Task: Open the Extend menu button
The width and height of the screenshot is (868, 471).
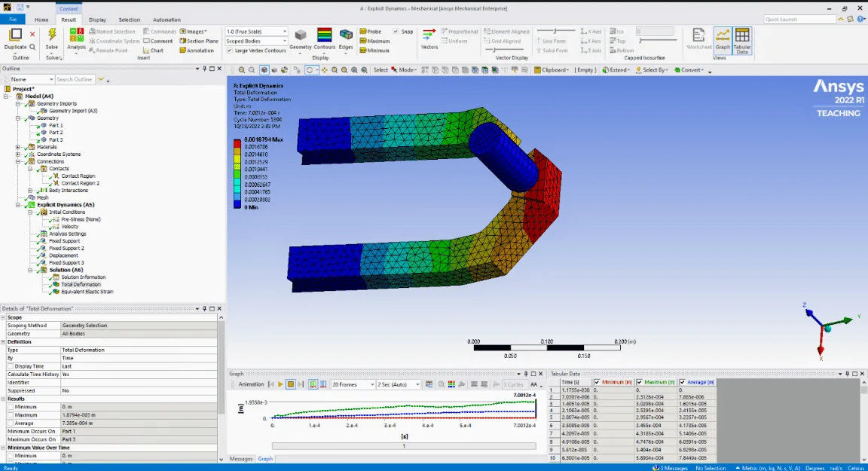Action: pyautogui.click(x=616, y=70)
